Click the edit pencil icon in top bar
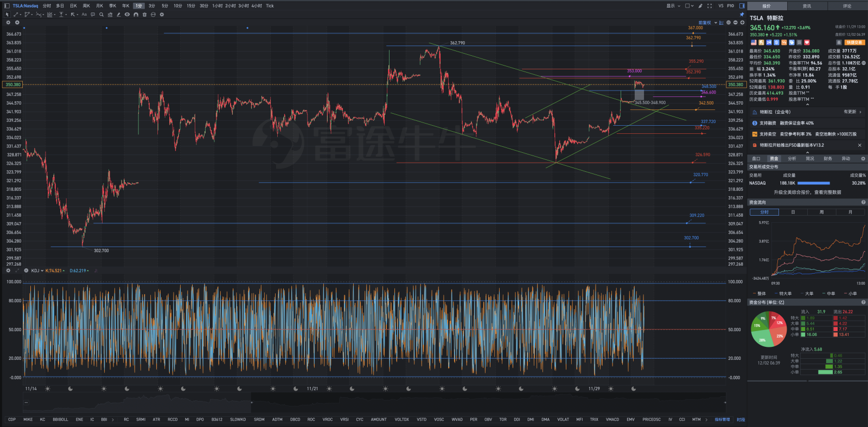Screen dimensions: 868x427 pyautogui.click(x=700, y=6)
